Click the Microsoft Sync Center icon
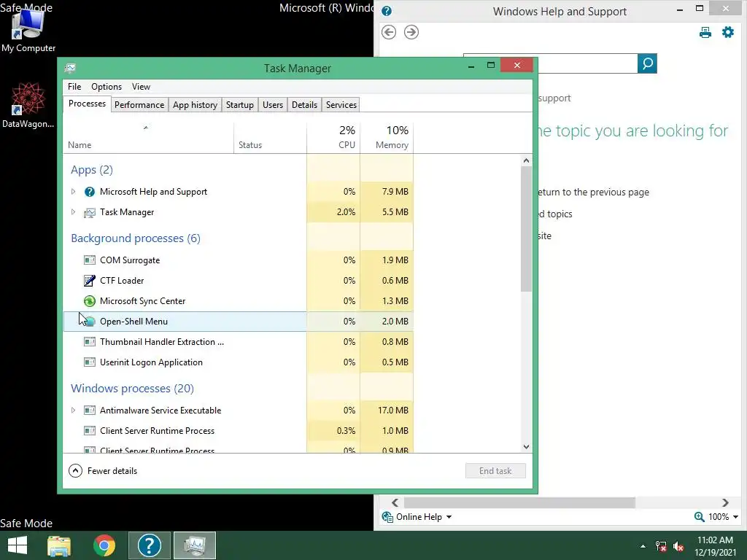The width and height of the screenshot is (747, 560). click(x=90, y=301)
